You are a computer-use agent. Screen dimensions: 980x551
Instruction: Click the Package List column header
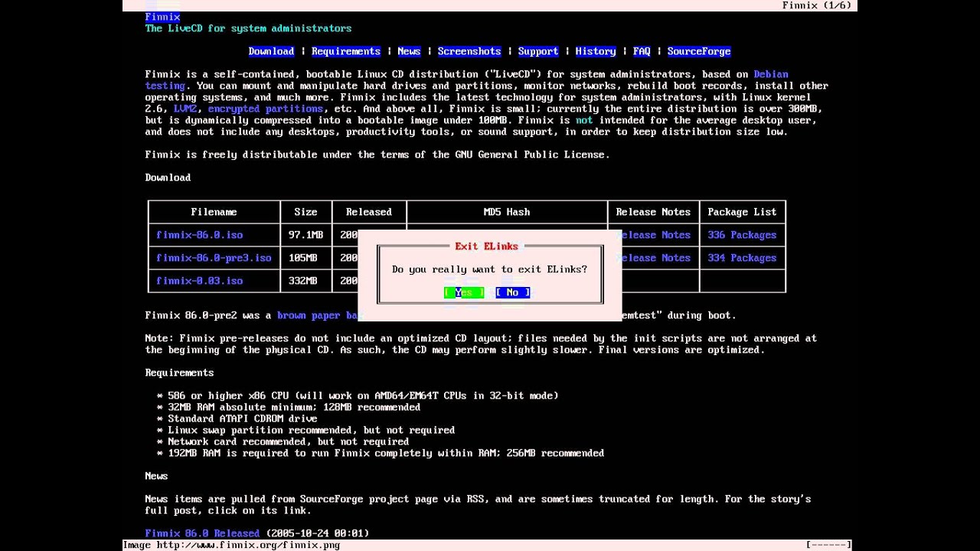click(742, 212)
